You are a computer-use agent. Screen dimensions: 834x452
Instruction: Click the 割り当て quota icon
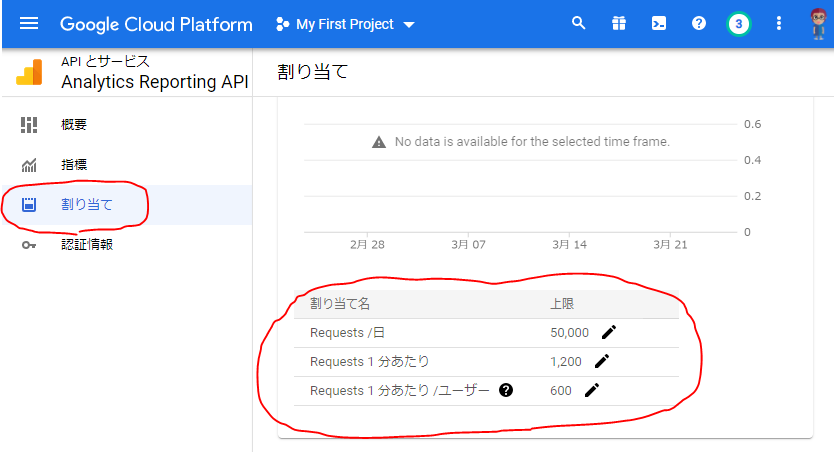tap(29, 205)
